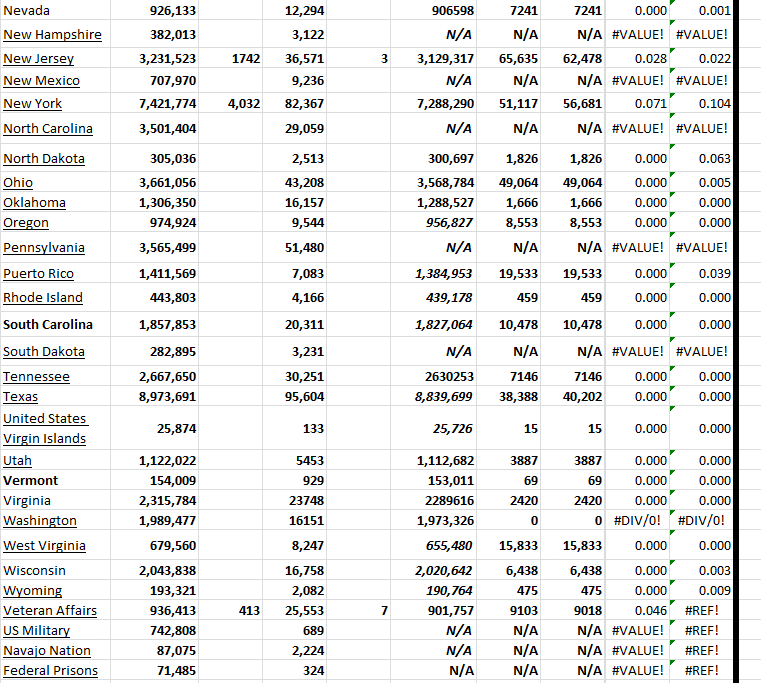Select cell with value 901,757
This screenshot has width=761, height=683.
(x=433, y=611)
